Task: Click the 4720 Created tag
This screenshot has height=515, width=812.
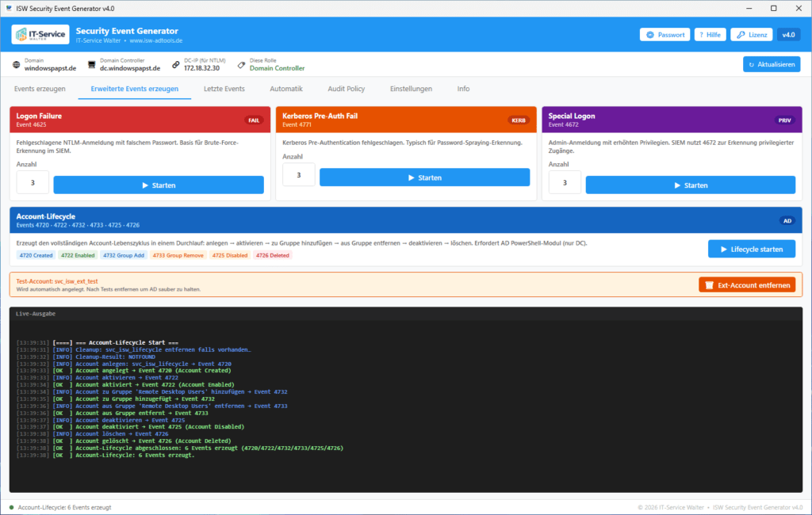Action: (x=36, y=255)
